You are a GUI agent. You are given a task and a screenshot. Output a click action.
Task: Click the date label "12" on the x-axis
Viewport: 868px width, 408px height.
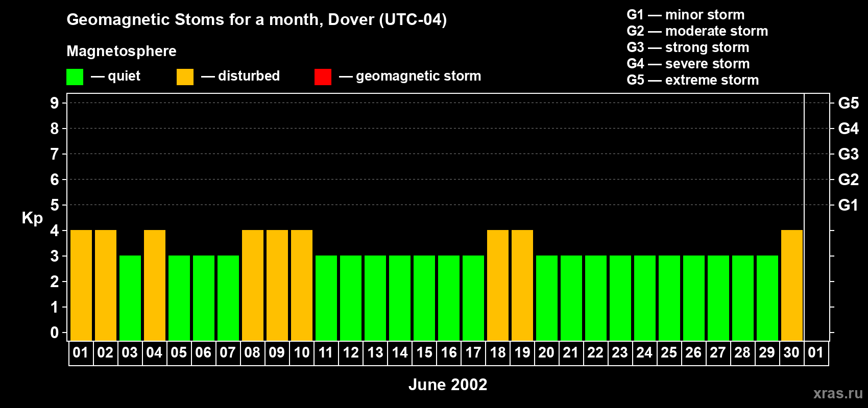[x=351, y=353]
